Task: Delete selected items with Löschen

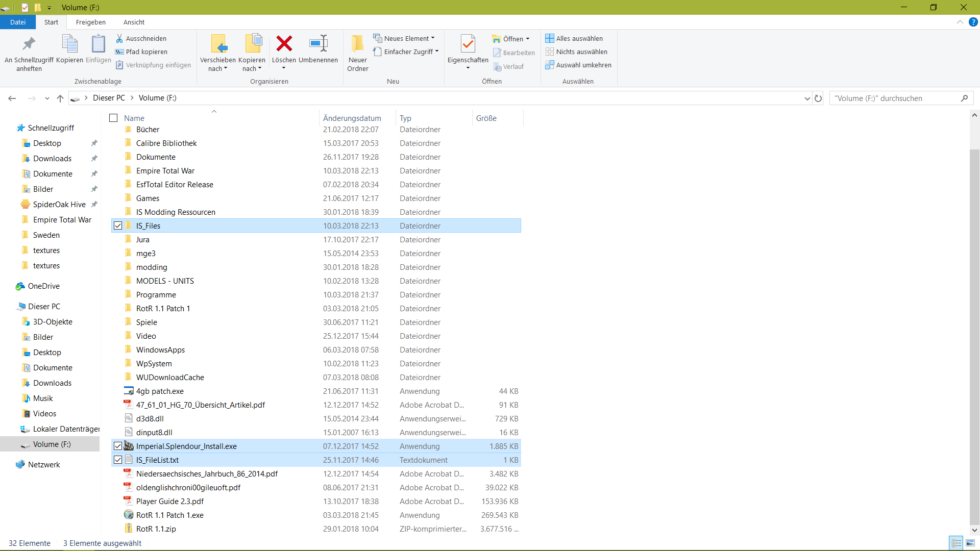Action: (x=284, y=53)
